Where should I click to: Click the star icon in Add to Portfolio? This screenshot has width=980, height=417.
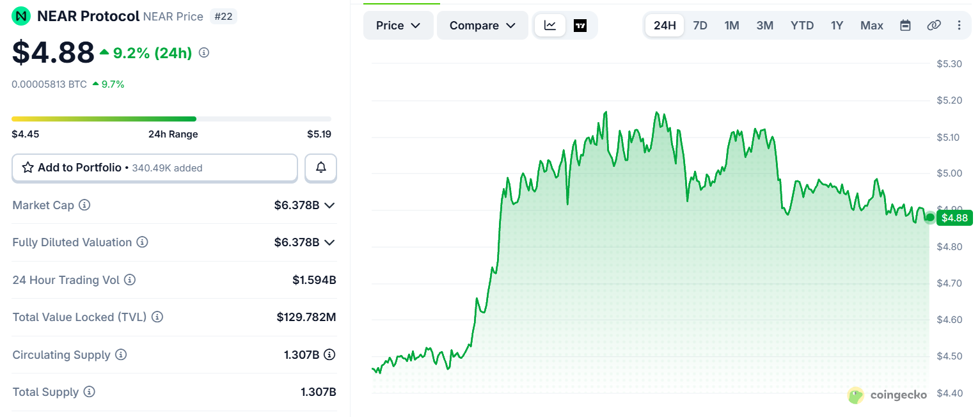click(28, 168)
